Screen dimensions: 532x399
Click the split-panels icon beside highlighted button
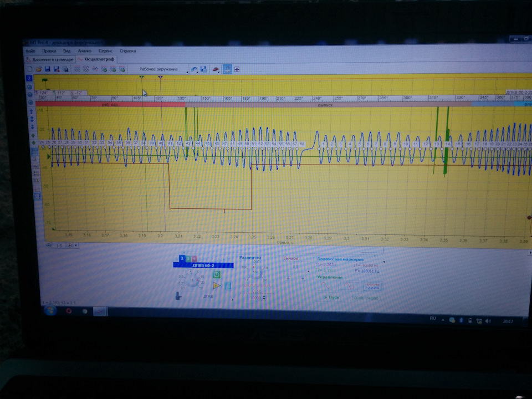tap(237, 69)
